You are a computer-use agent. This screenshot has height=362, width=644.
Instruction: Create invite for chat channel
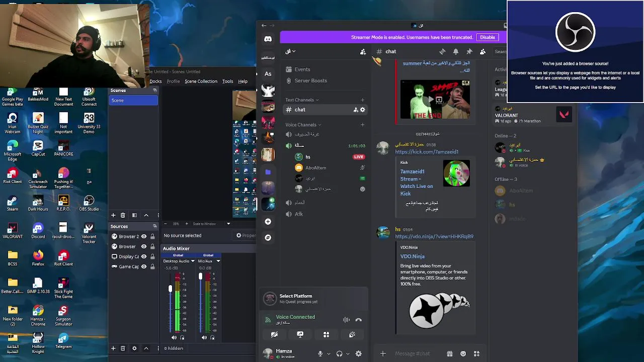point(356,110)
